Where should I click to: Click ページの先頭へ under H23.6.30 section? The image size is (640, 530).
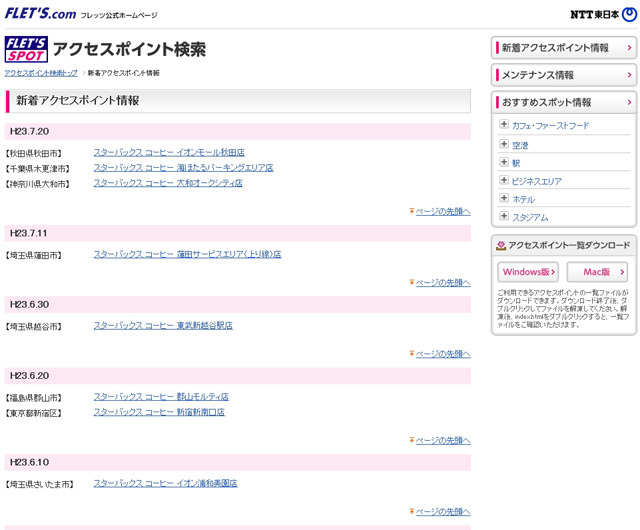[443, 354]
